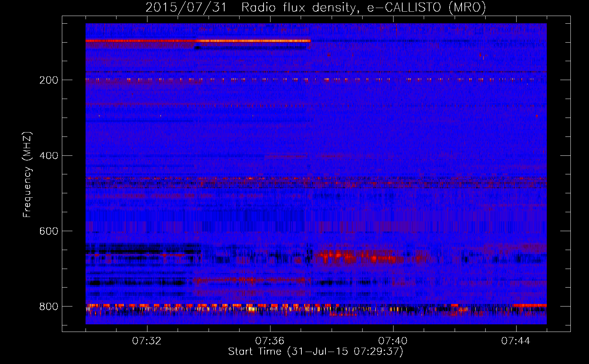Click the 07:44 time tick label
This screenshot has width=589, height=364.
point(516,341)
